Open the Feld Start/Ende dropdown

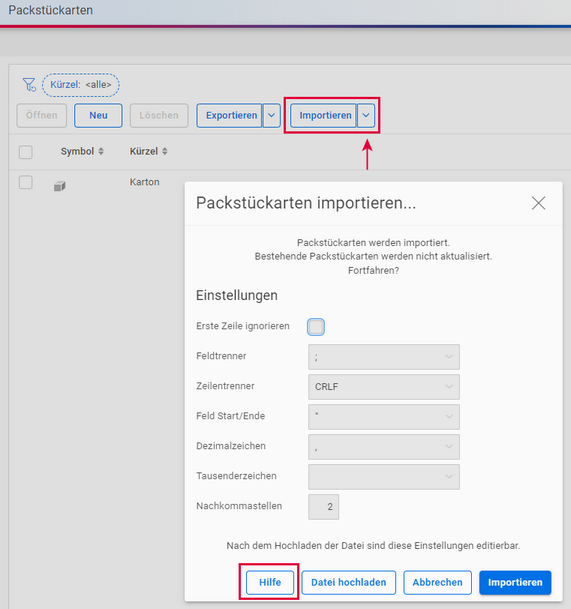click(384, 417)
